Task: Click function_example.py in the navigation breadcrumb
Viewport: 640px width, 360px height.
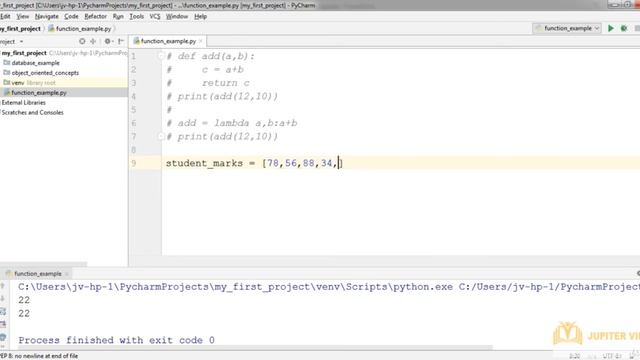Action: pyautogui.click(x=80, y=29)
